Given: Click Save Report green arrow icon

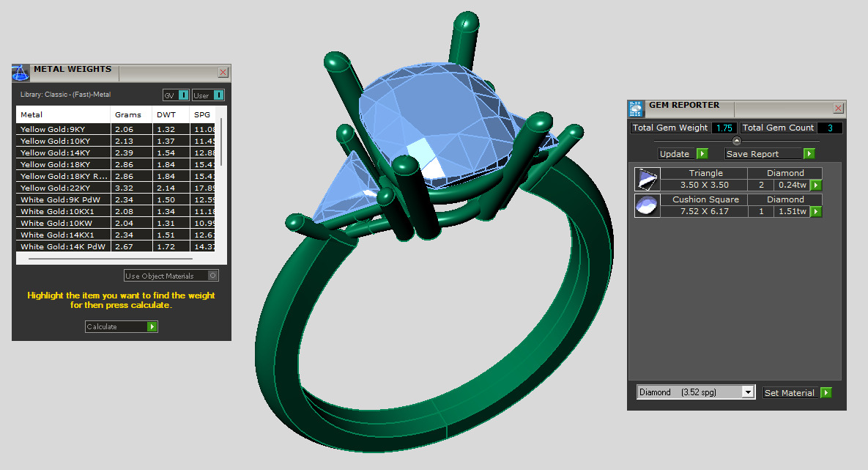Looking at the screenshot, I should point(809,153).
